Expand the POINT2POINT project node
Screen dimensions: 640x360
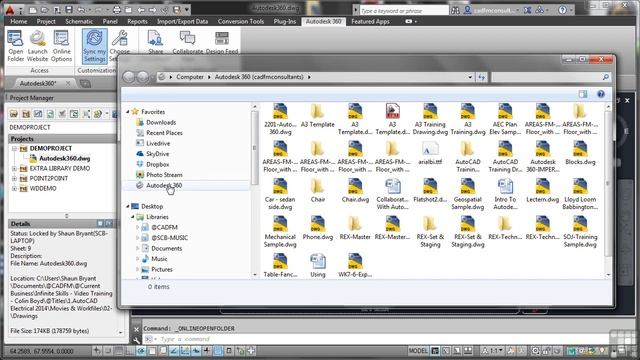(14, 179)
